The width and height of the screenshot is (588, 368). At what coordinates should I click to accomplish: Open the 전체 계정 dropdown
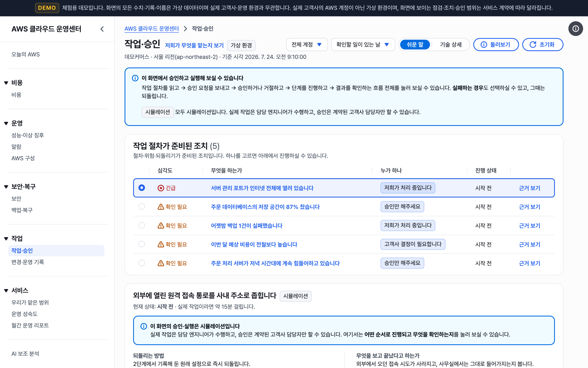[x=307, y=45]
